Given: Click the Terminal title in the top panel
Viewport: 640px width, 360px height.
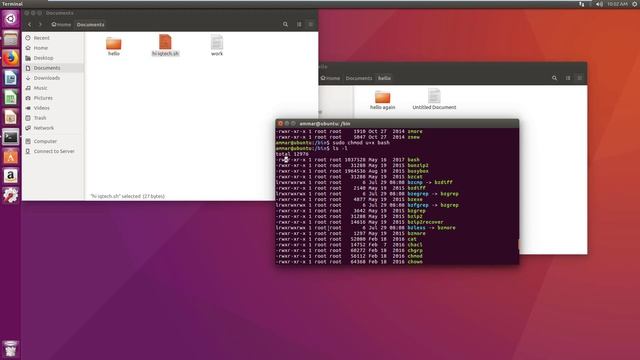Looking at the screenshot, I should [12, 4].
